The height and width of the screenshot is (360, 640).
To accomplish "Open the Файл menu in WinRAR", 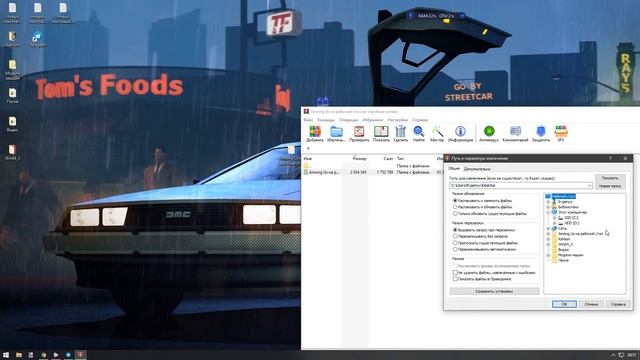I will [x=308, y=120].
